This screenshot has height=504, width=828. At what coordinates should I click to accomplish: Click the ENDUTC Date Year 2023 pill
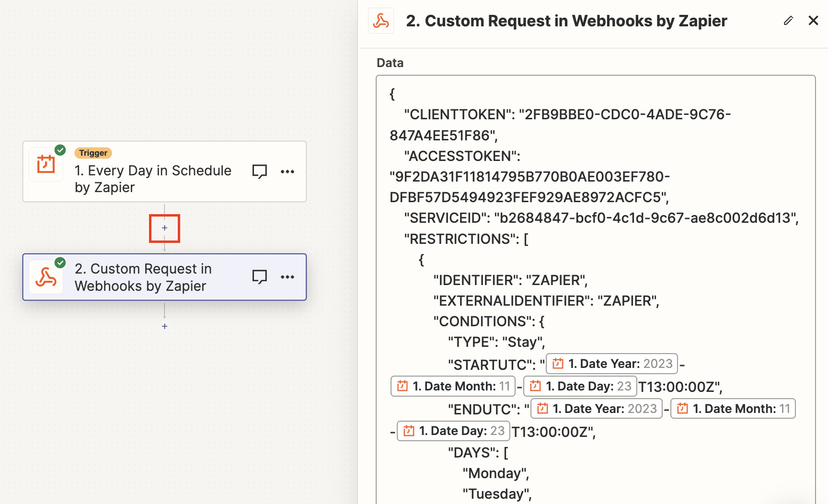pyautogui.click(x=597, y=409)
